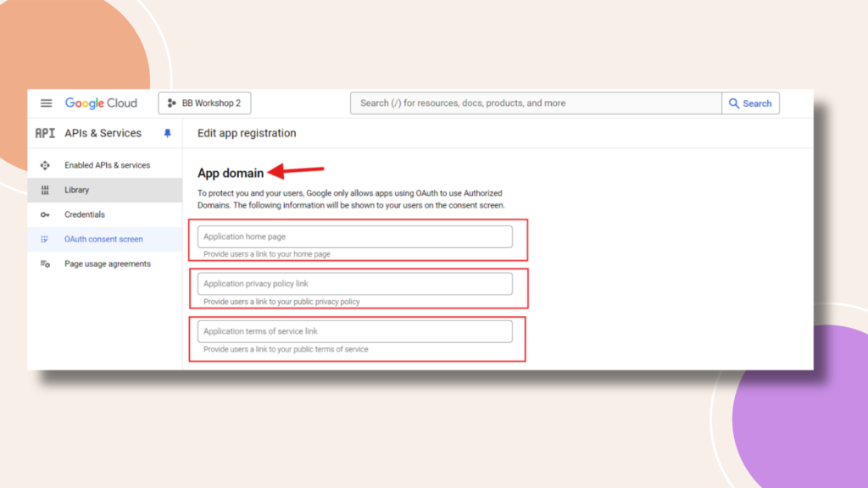Click the Credentials key icon
The height and width of the screenshot is (488, 868).
click(45, 214)
